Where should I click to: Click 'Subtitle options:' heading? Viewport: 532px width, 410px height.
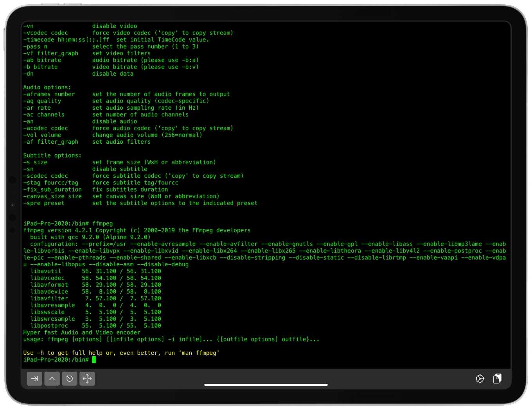click(52, 155)
